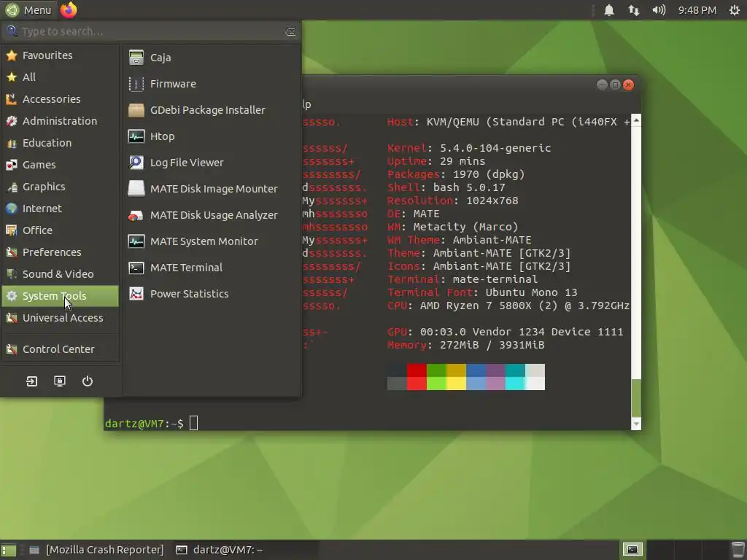The width and height of the screenshot is (747, 560).
Task: Launch MATE System Monitor
Action: point(212,241)
